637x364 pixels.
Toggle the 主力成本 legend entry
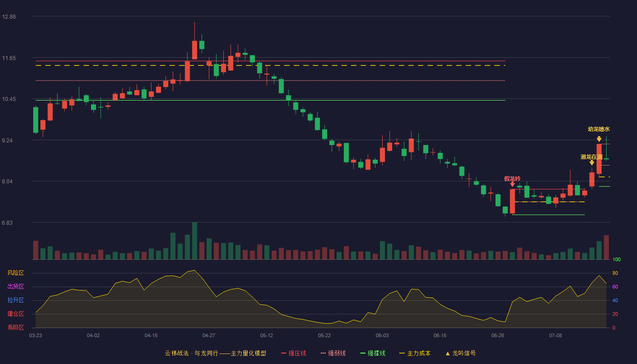[415, 353]
